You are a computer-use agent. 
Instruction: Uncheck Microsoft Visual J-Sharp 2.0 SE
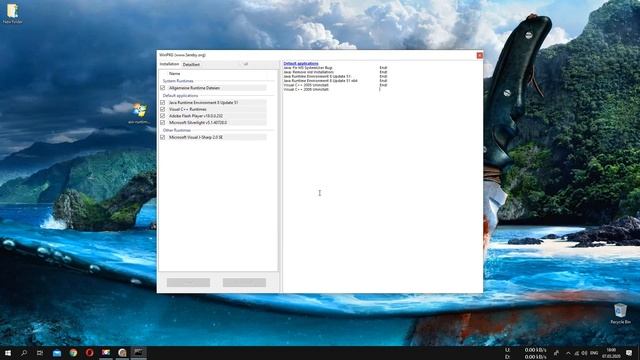click(x=163, y=137)
